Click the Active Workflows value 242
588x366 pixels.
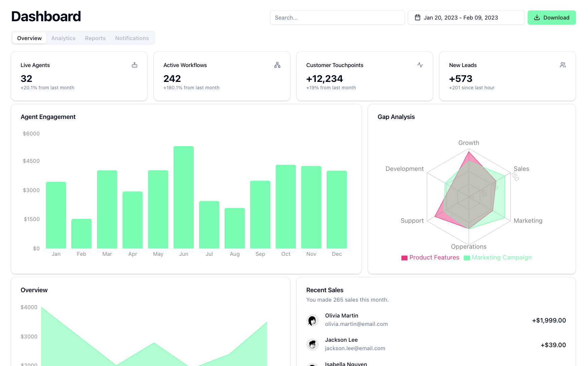click(x=172, y=79)
